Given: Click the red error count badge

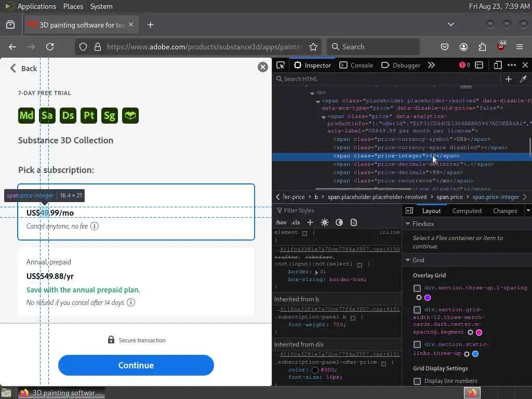Looking at the screenshot, I should (x=464, y=65).
